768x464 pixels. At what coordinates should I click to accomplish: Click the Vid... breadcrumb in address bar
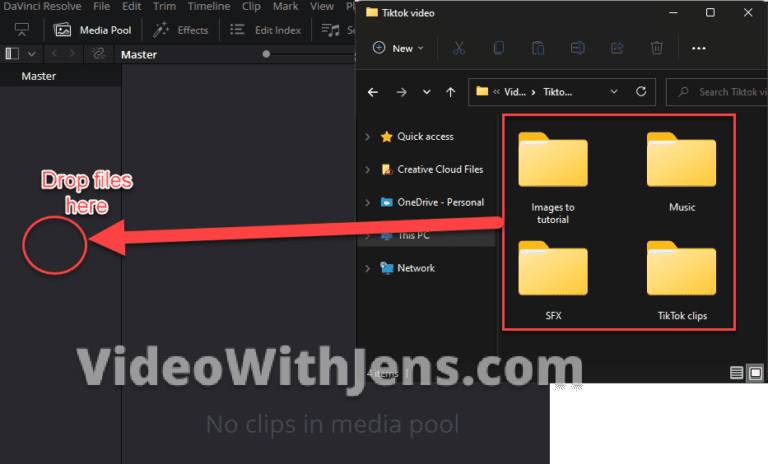click(x=515, y=92)
